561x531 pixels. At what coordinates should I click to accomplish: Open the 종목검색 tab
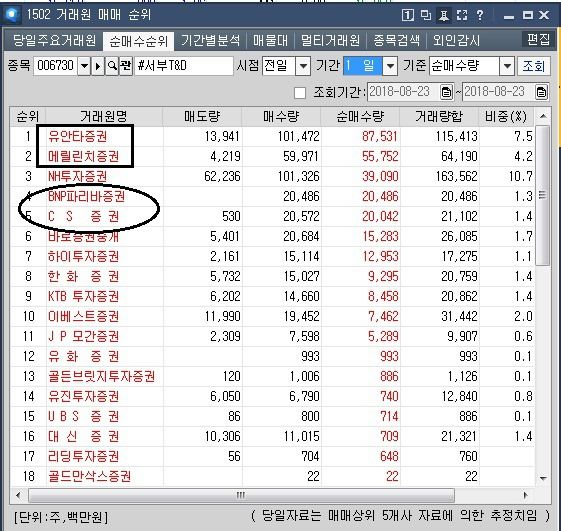[396, 40]
